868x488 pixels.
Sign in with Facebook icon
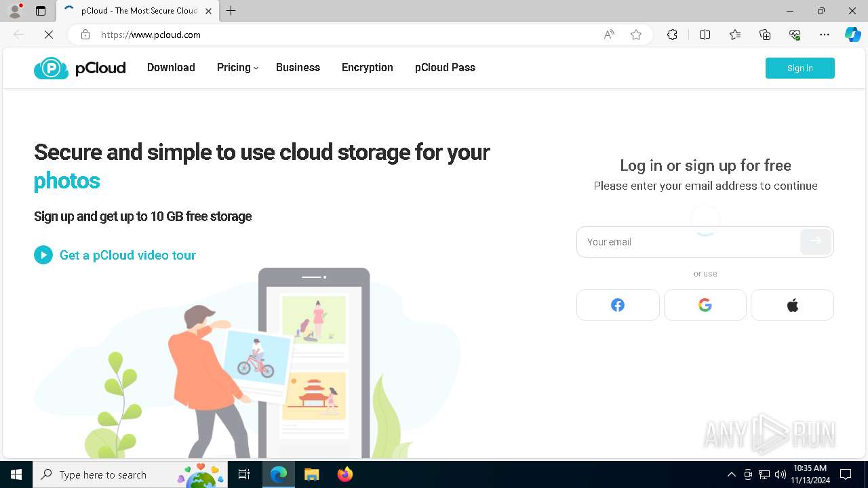click(x=618, y=305)
